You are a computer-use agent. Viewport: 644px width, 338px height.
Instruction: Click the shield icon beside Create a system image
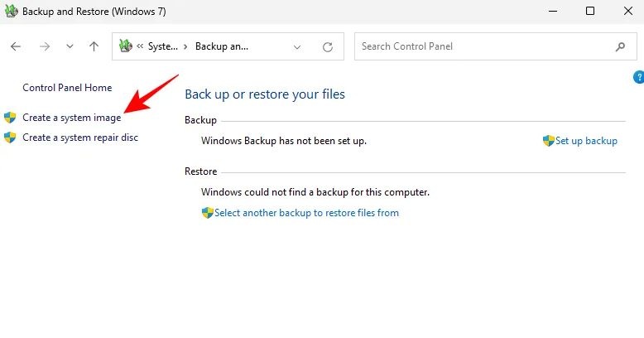click(10, 118)
